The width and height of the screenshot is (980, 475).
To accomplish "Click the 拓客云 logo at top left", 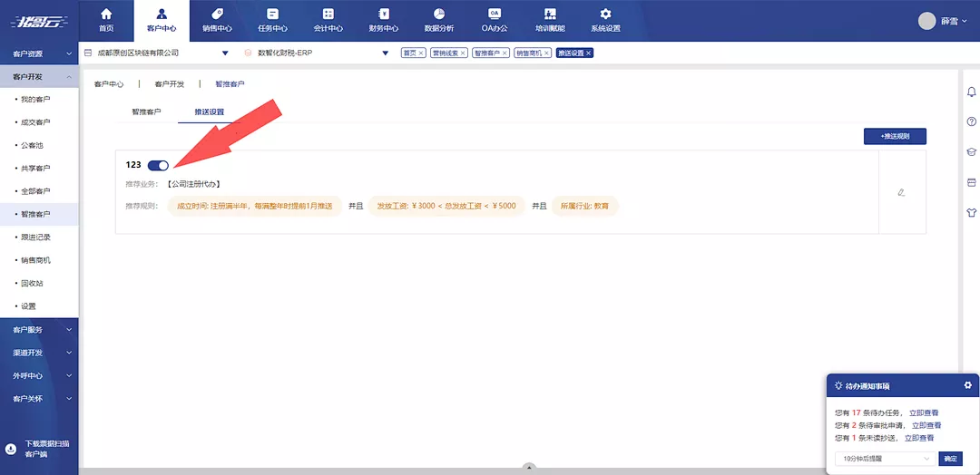I will [39, 23].
